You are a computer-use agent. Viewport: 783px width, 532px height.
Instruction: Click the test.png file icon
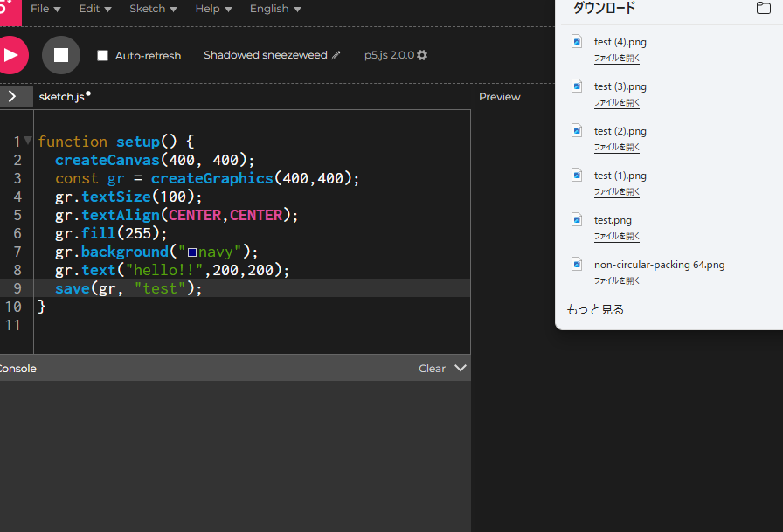[x=577, y=219]
